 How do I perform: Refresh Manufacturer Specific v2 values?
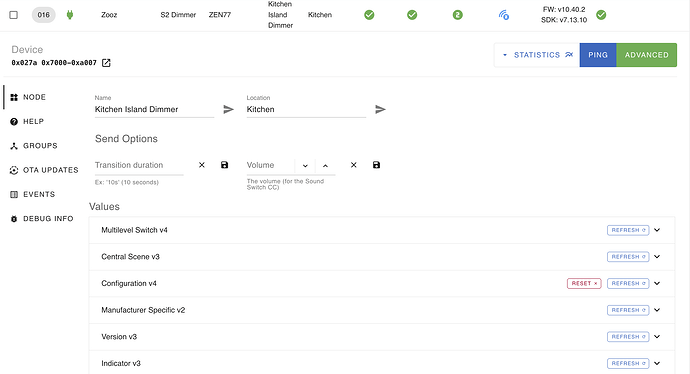628,310
